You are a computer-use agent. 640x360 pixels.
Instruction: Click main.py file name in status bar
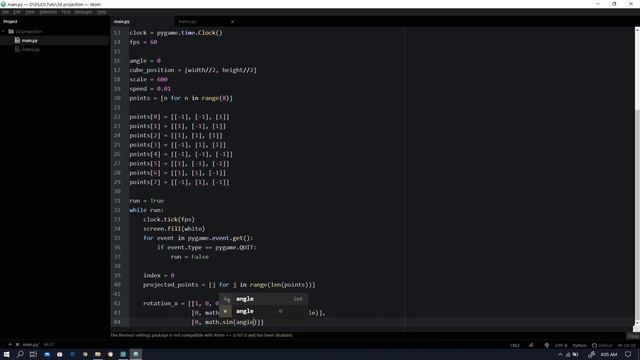pyautogui.click(x=31, y=344)
